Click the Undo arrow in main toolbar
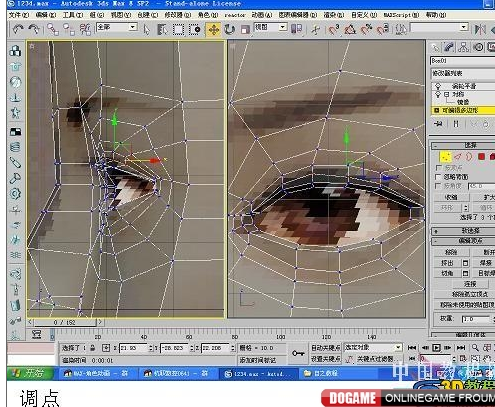 [x=18, y=29]
